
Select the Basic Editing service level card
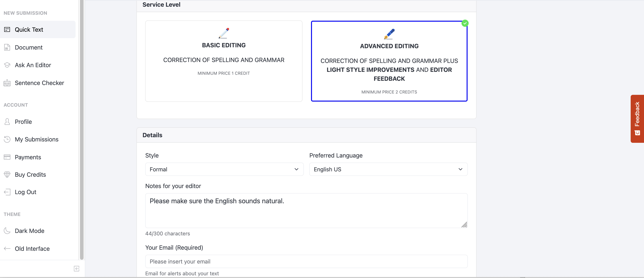pos(224,61)
